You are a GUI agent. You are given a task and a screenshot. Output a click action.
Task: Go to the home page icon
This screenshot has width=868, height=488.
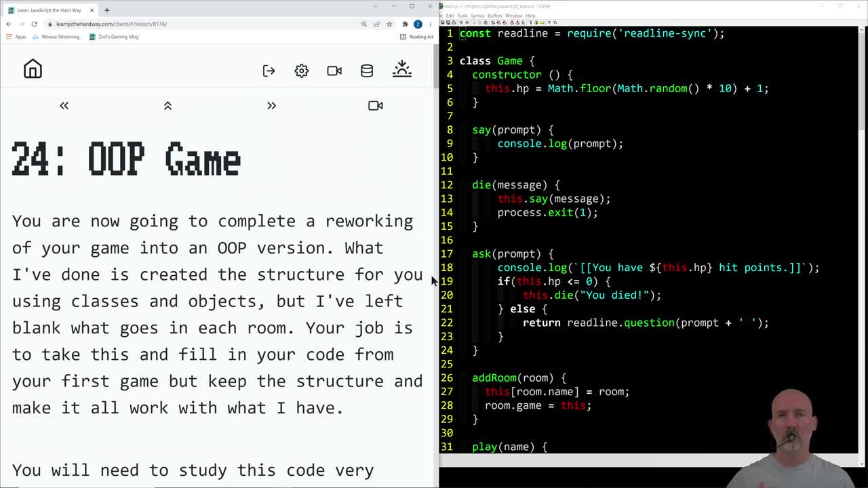(33, 69)
